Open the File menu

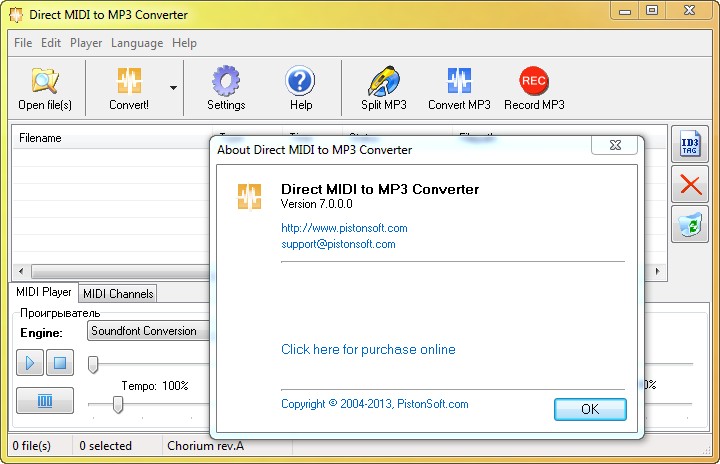tap(23, 43)
